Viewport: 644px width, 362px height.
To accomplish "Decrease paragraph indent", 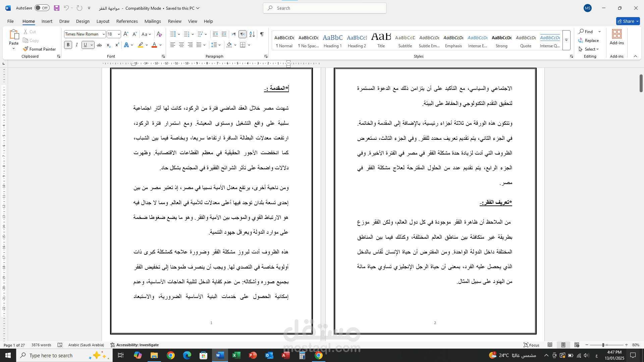I will 215,34.
